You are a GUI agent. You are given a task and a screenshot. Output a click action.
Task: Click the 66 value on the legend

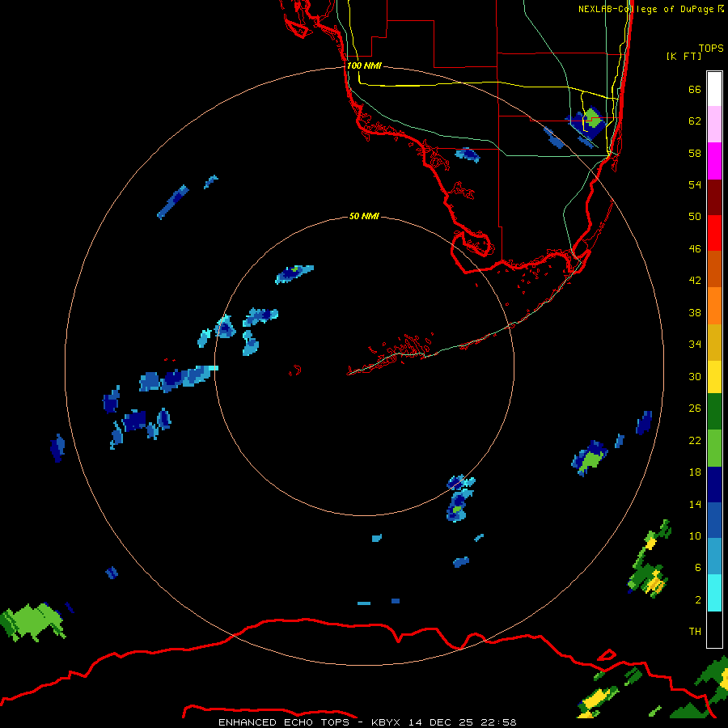[695, 89]
